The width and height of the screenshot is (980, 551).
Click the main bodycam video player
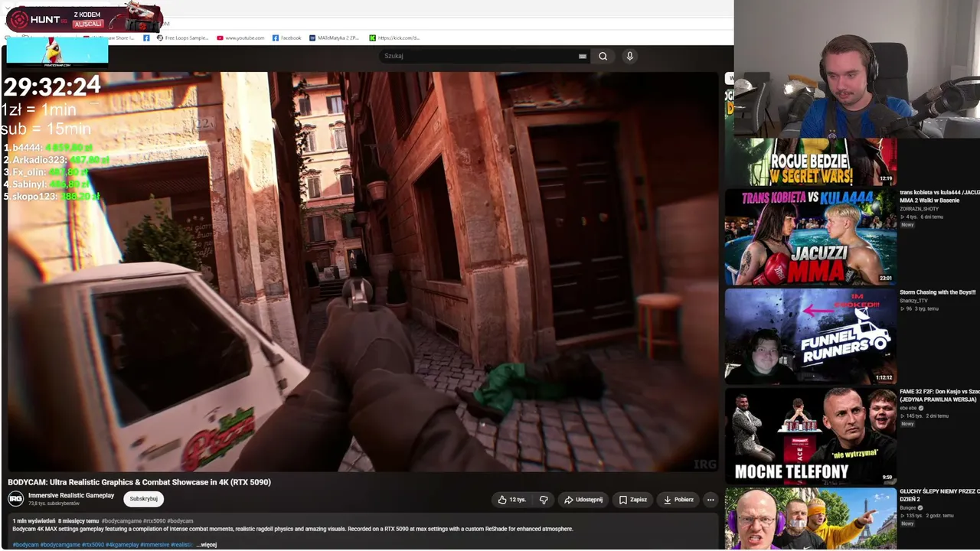click(363, 272)
